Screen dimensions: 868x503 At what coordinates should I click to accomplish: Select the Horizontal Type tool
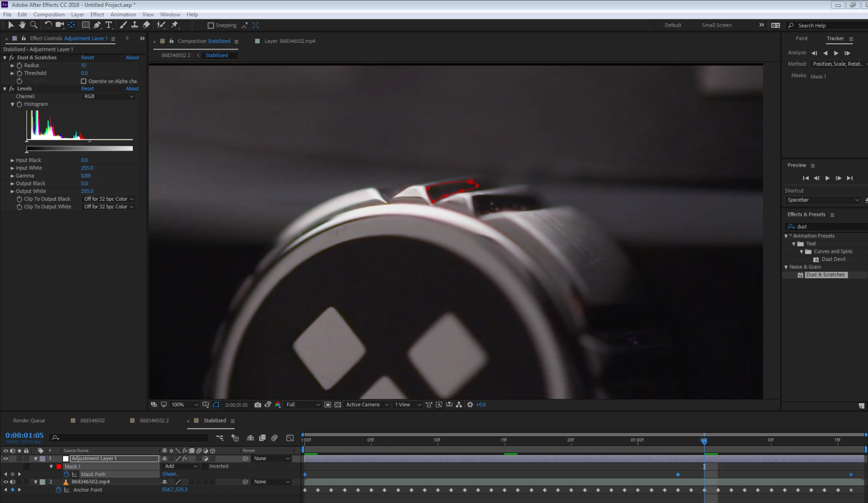tap(109, 25)
